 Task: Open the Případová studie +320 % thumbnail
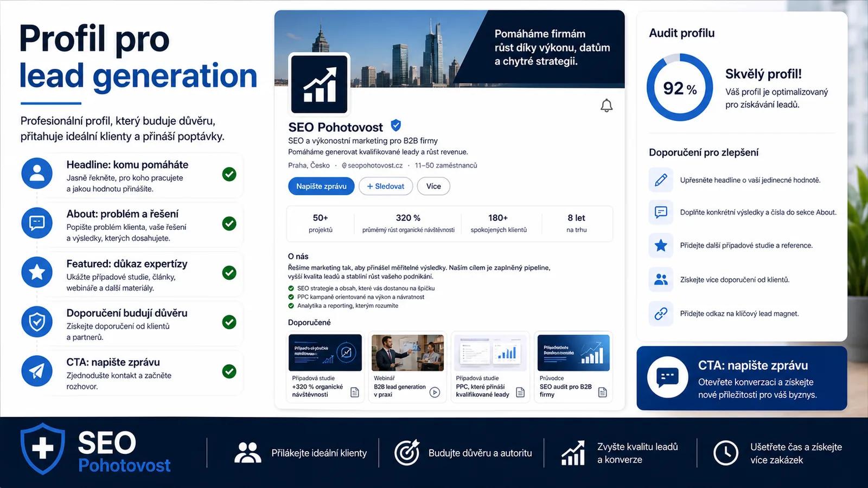point(325,352)
